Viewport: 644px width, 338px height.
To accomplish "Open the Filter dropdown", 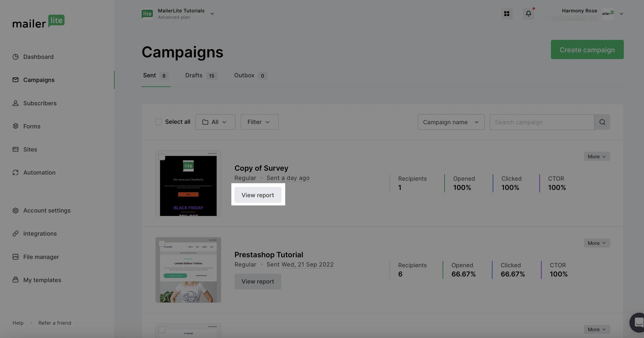I will click(x=260, y=122).
